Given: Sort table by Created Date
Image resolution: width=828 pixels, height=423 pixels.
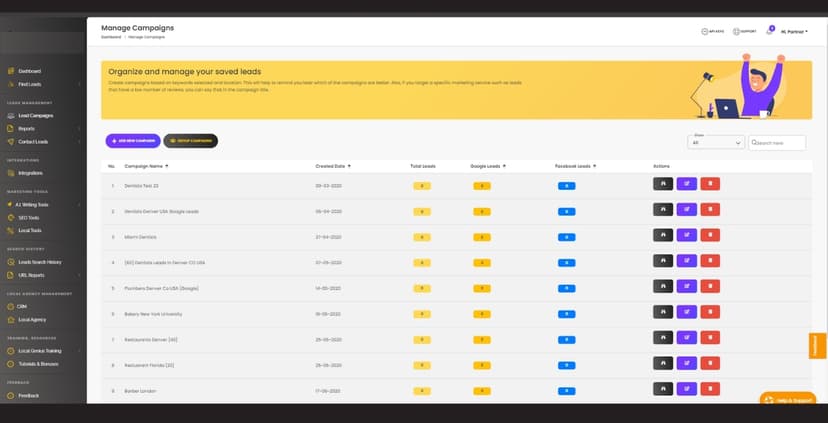Looking at the screenshot, I should coord(333,166).
